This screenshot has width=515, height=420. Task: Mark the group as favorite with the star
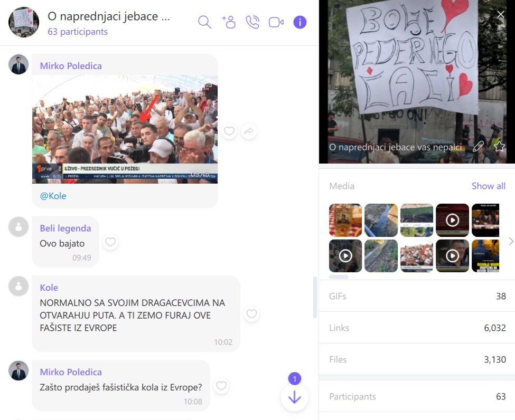499,146
